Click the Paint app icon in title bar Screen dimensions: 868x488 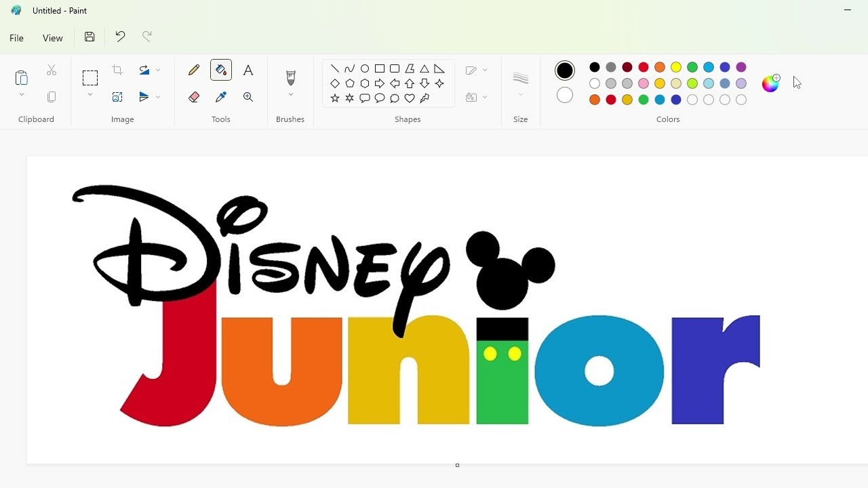(x=16, y=10)
